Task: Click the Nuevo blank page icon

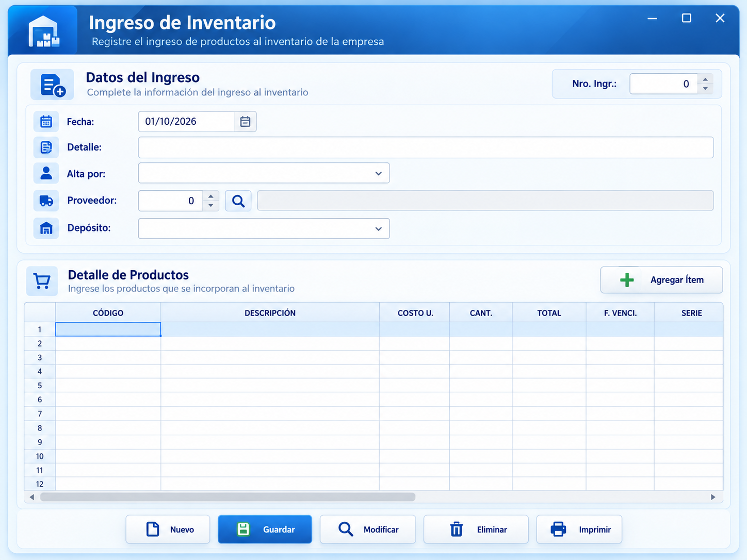Action: 153,529
